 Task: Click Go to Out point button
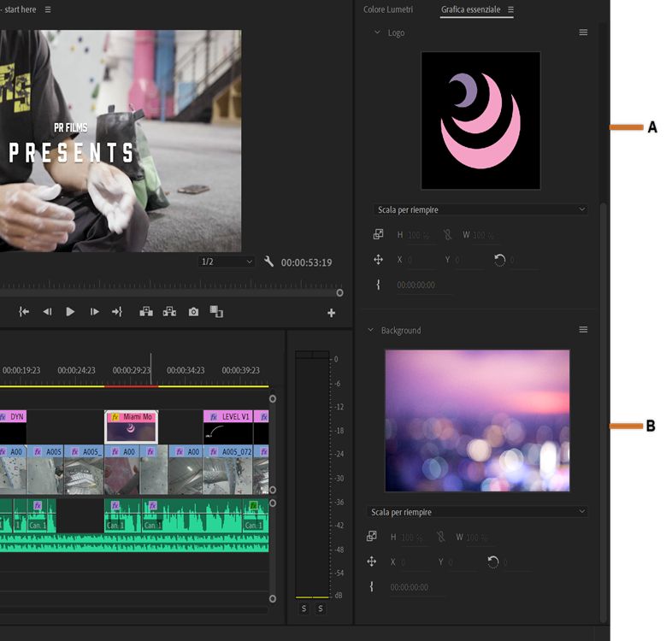point(117,312)
